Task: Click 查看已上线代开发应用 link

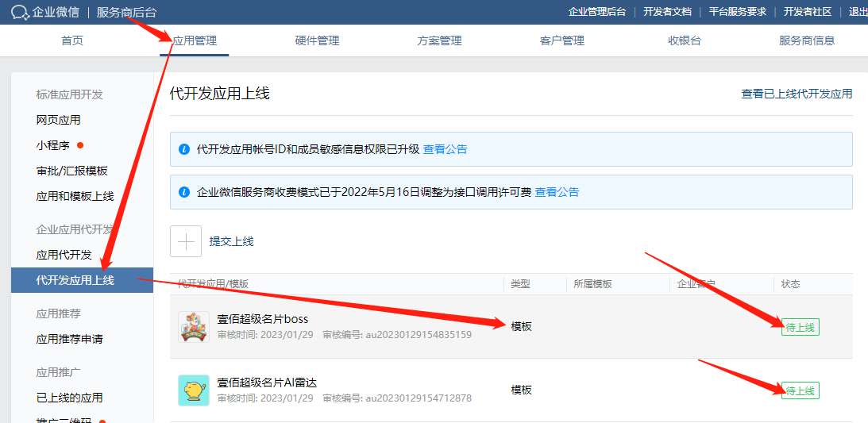Action: click(x=797, y=94)
